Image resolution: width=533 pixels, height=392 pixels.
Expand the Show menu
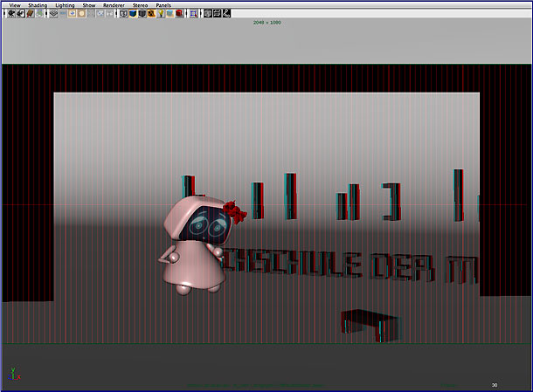(x=89, y=5)
